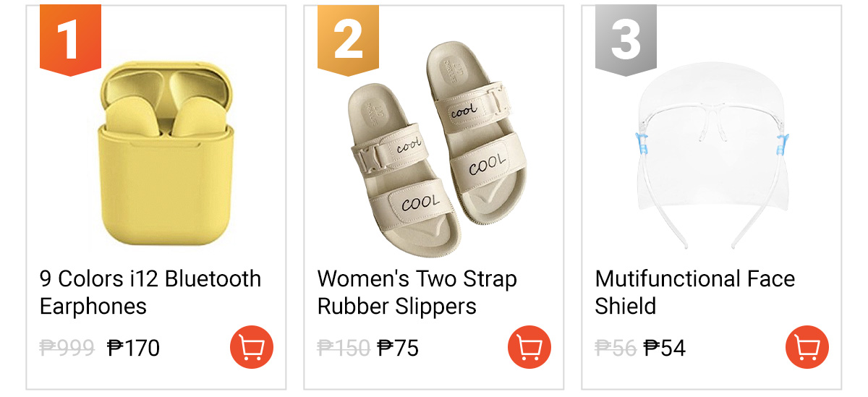Click the cart icon for the Face Shield

(807, 347)
